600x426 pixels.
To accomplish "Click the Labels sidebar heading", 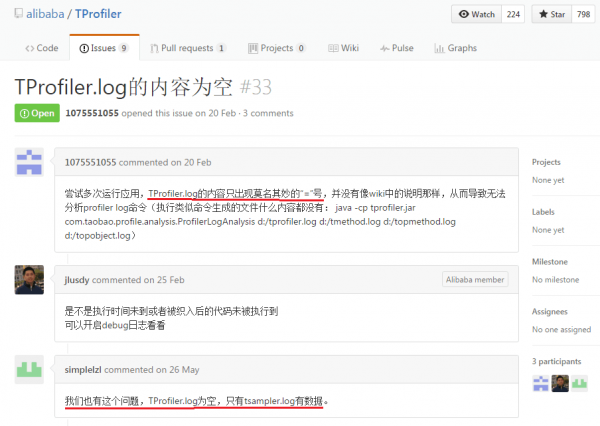I will tap(543, 212).
